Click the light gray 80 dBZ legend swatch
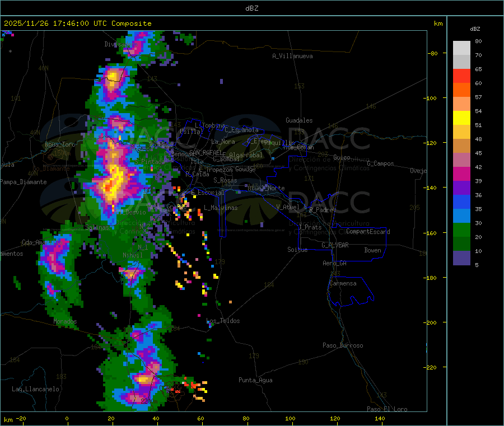 461,48
